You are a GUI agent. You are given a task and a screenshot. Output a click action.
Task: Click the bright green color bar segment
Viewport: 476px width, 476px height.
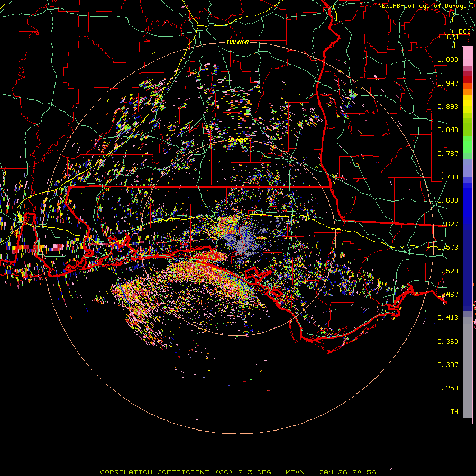(467, 144)
